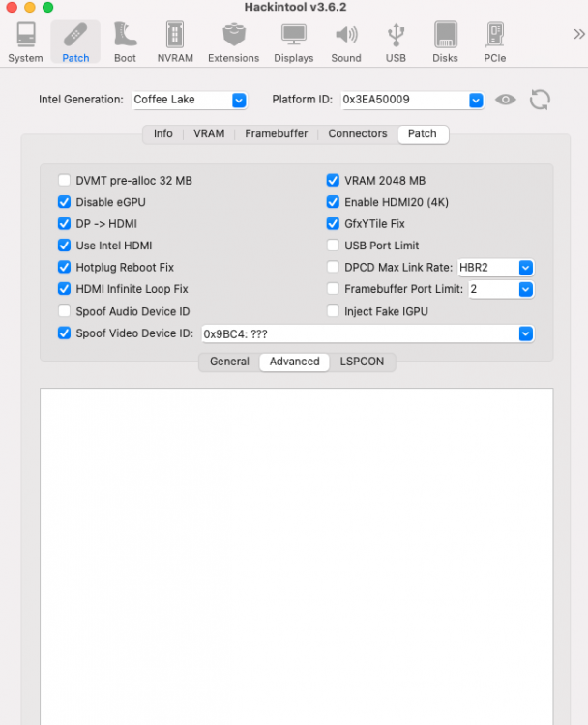
Task: Switch to the LSPCON tab
Action: click(x=362, y=362)
